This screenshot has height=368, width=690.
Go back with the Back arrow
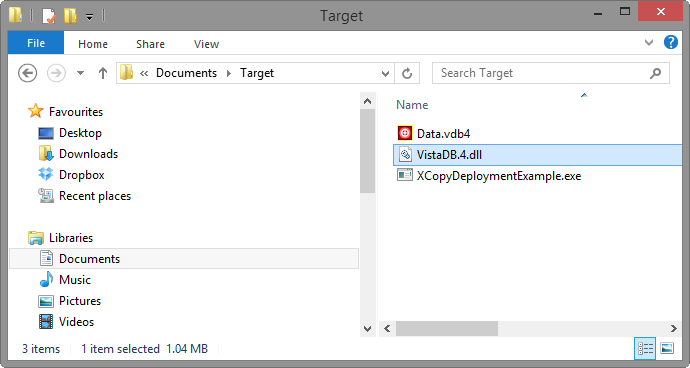point(27,73)
